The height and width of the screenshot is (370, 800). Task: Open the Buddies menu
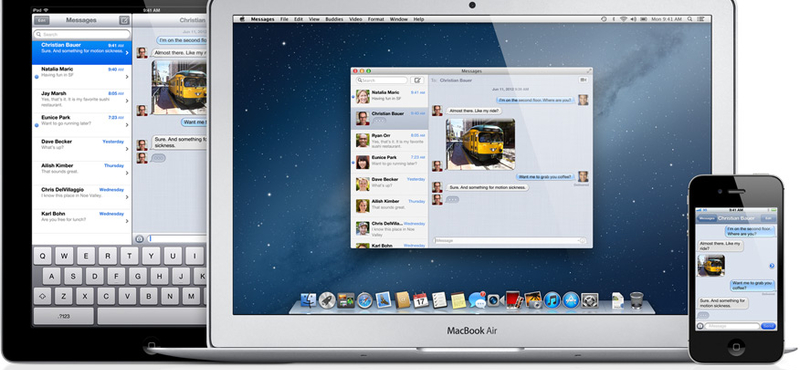(334, 19)
